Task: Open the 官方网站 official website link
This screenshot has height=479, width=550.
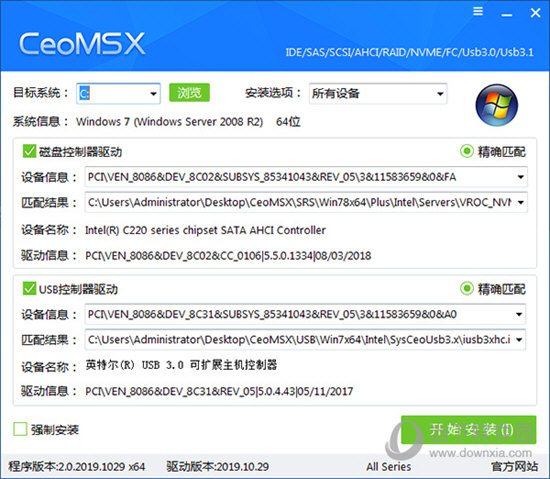Action: click(x=515, y=466)
